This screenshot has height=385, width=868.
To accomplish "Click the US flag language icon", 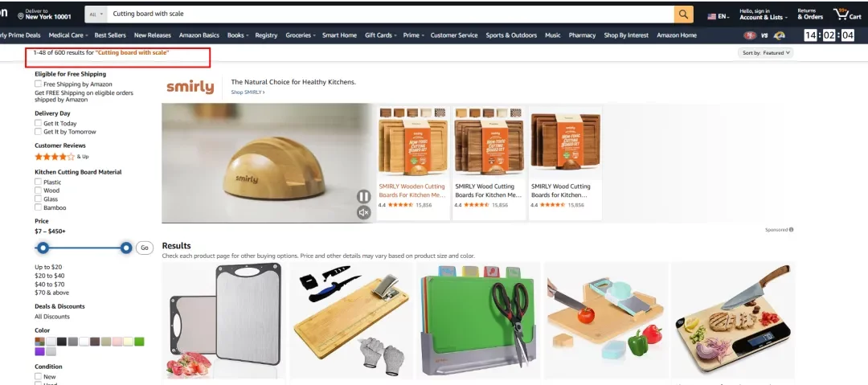I will (712, 17).
